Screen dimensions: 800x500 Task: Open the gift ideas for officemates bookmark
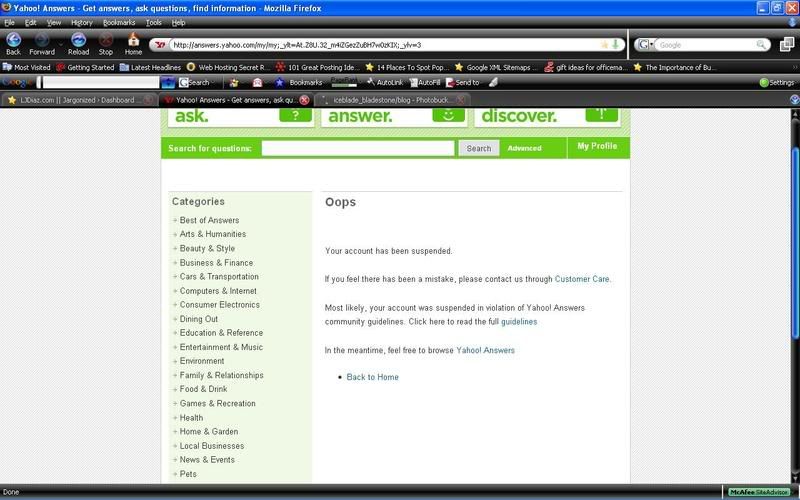586,67
